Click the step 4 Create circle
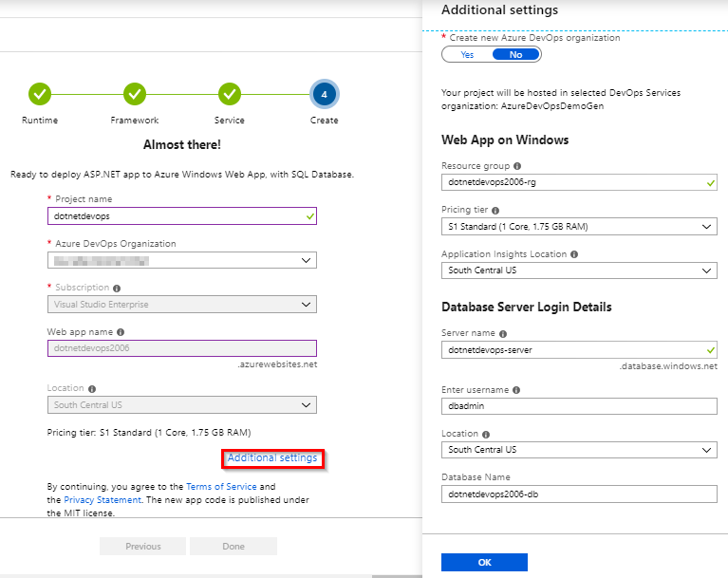 pos(324,94)
